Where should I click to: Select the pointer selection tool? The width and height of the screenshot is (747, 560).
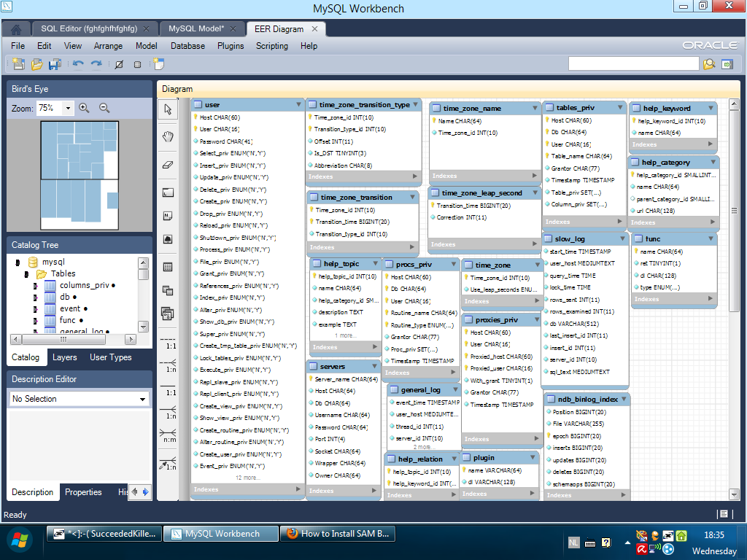pyautogui.click(x=168, y=109)
